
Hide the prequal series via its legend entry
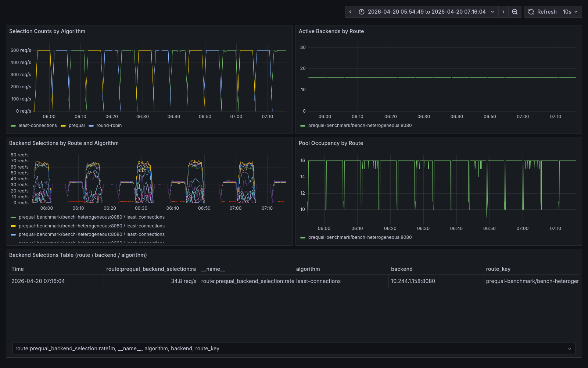(76, 125)
